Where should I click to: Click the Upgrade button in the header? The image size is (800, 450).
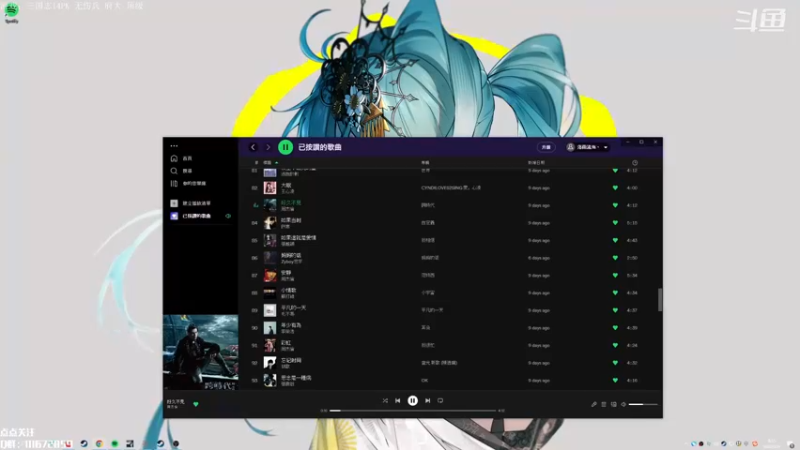point(546,147)
